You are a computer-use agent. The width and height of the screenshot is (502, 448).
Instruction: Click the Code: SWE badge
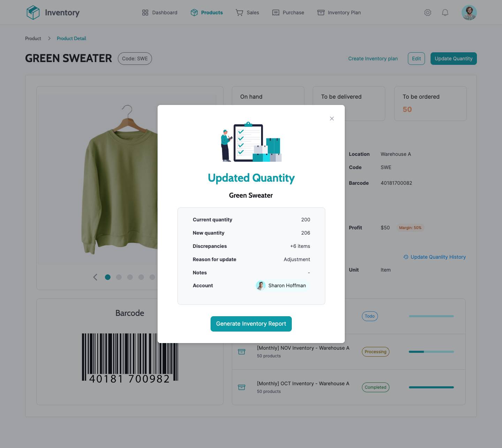(x=135, y=59)
